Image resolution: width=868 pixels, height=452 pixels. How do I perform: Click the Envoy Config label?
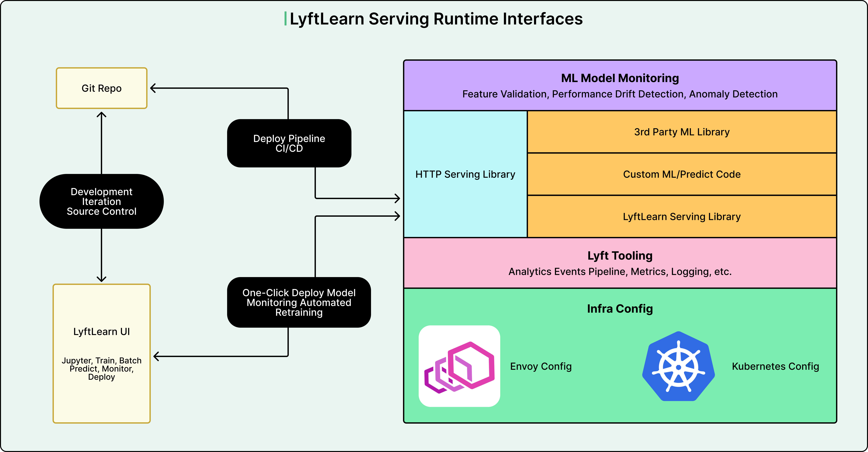[x=541, y=366]
